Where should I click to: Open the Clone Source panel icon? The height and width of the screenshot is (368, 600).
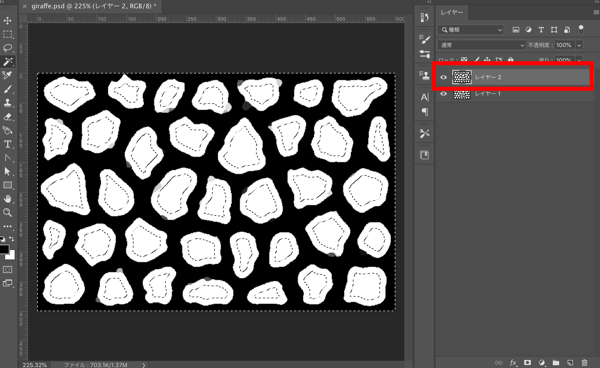point(425,75)
